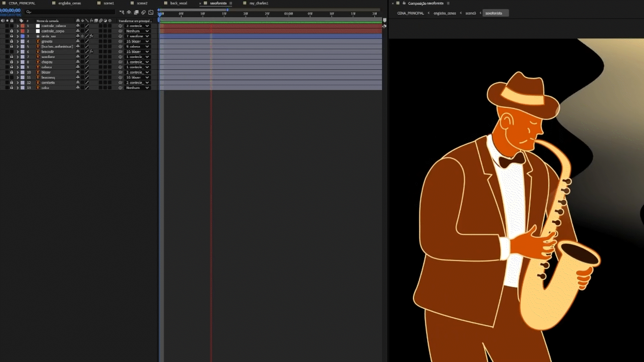Image resolution: width=644 pixels, height=362 pixels.
Task: Open parent dropdown of calca layer
Action: (x=137, y=88)
